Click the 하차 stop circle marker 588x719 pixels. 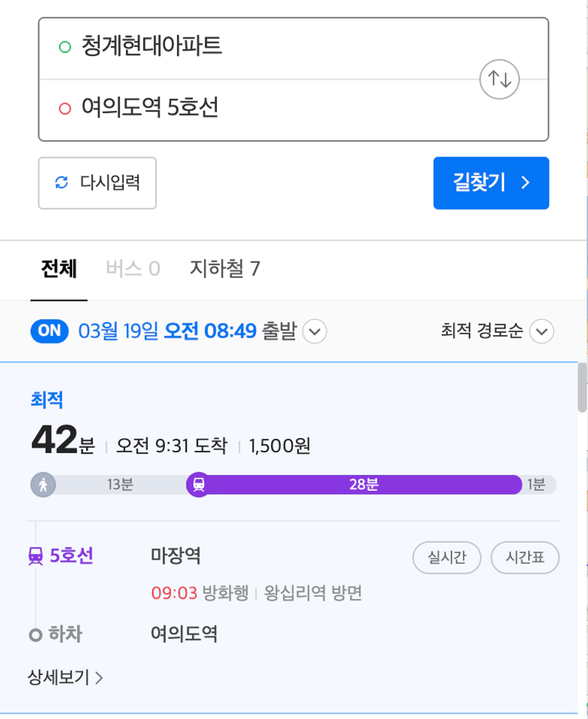(36, 635)
